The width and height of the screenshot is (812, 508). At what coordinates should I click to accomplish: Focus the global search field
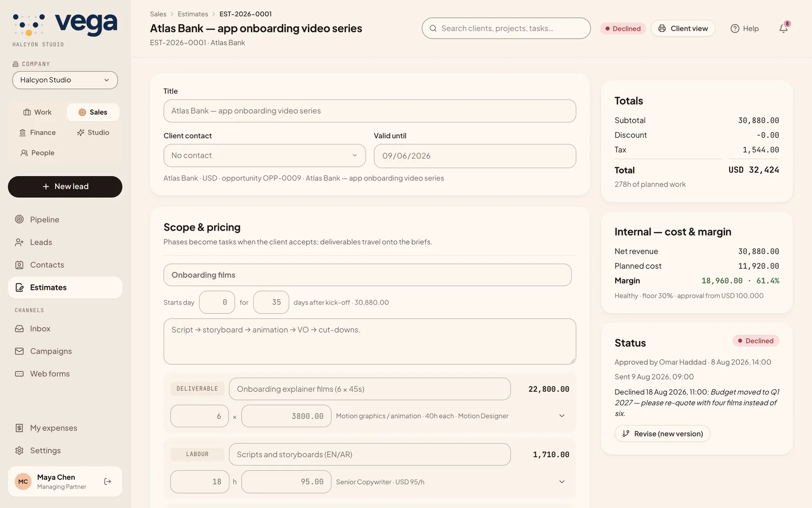[506, 28]
